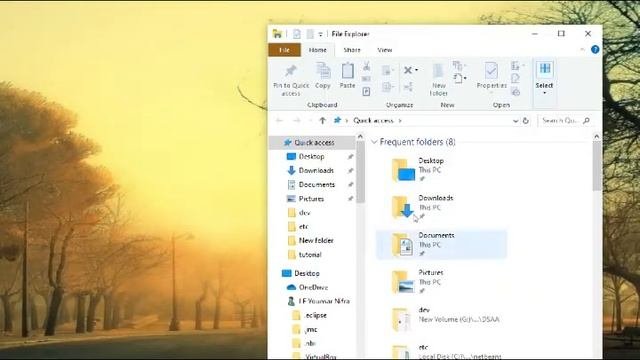
Task: Click the blue Help question mark icon
Action: coord(595,50)
